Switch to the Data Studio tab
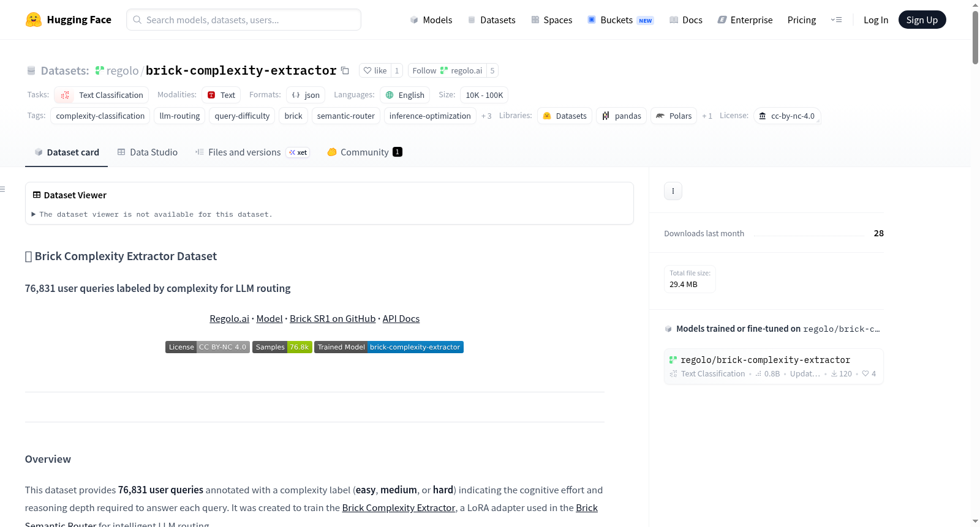The height and width of the screenshot is (527, 980). pos(147,152)
